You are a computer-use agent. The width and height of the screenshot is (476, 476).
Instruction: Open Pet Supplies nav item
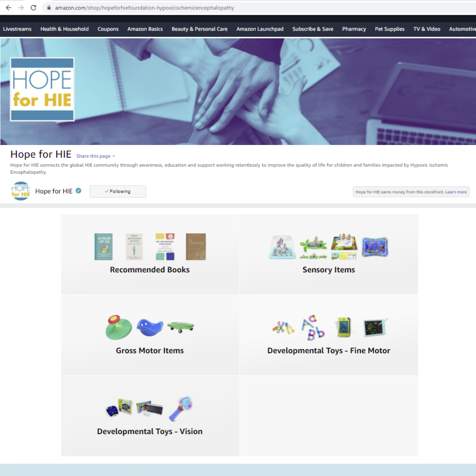390,29
